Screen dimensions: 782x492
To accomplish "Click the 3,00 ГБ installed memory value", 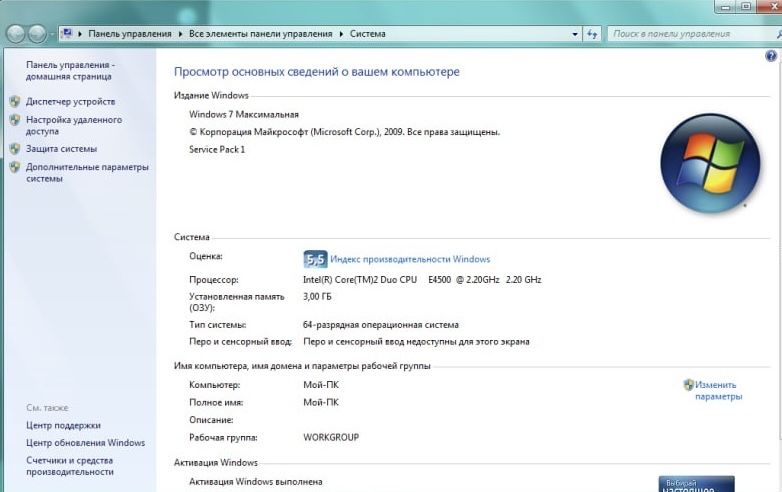I will 317,297.
